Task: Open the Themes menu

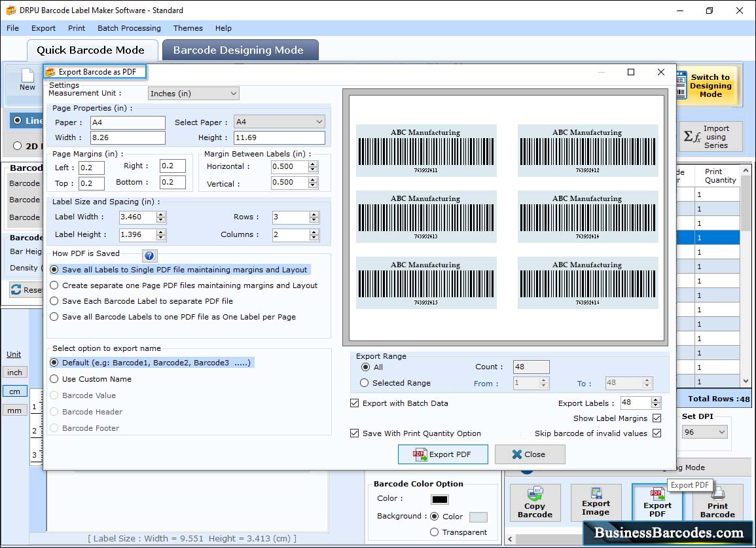Action: (188, 28)
